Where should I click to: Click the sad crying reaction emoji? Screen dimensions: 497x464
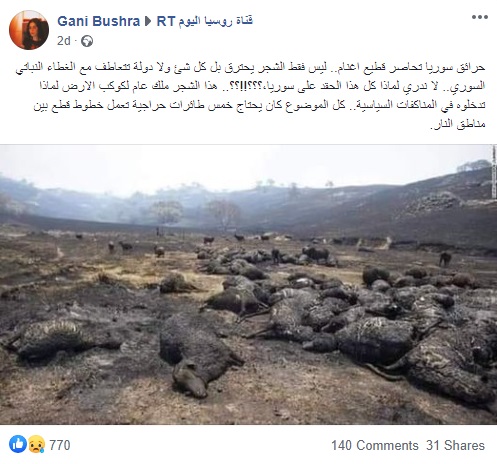pos(36,444)
